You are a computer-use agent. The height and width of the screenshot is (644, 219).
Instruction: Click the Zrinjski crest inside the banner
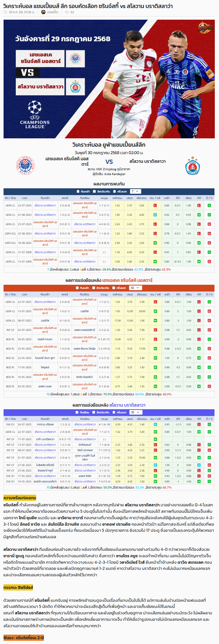pyautogui.click(x=75, y=59)
